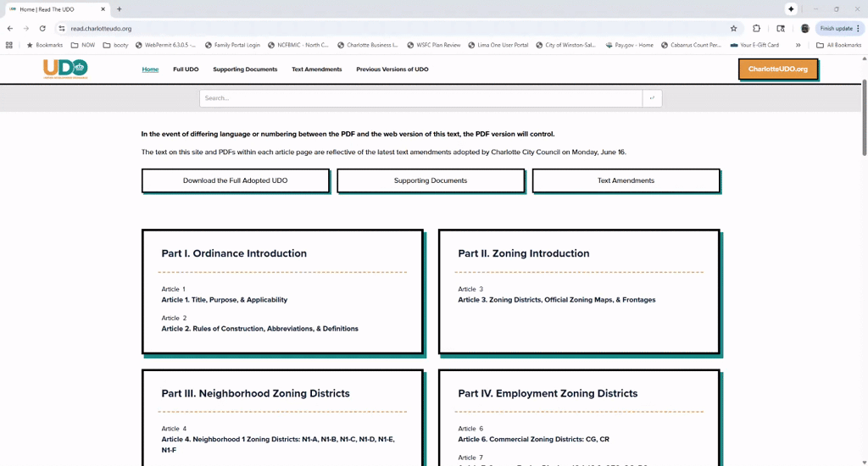This screenshot has width=868, height=466.
Task: Click the UDO logo in header
Action: coord(65,69)
